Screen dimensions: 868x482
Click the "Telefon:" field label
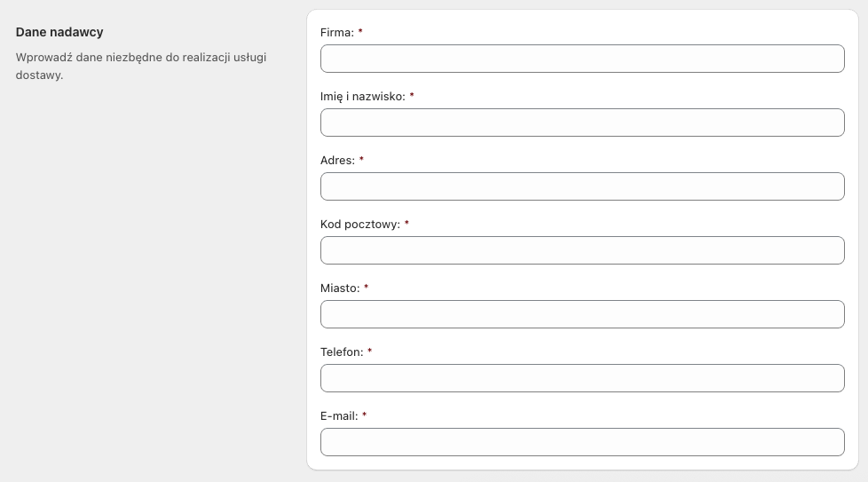(342, 352)
